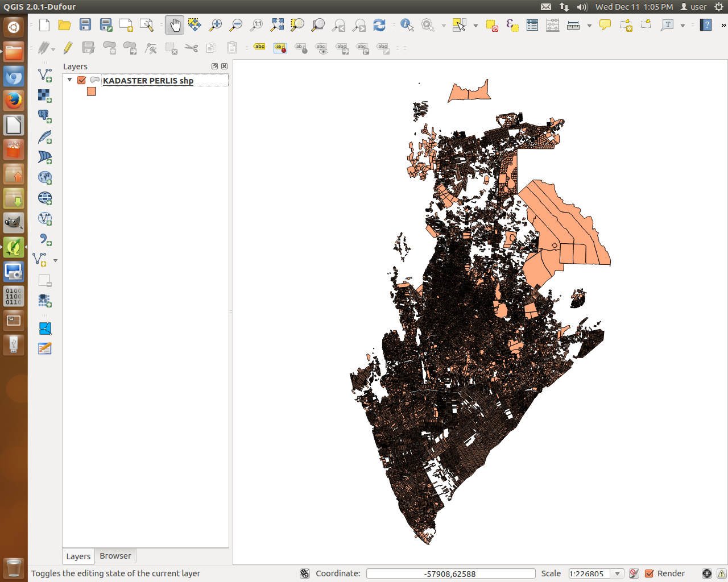Open QGIS Help with the question mark button
Screen dimensions: 728x582
coord(705,25)
